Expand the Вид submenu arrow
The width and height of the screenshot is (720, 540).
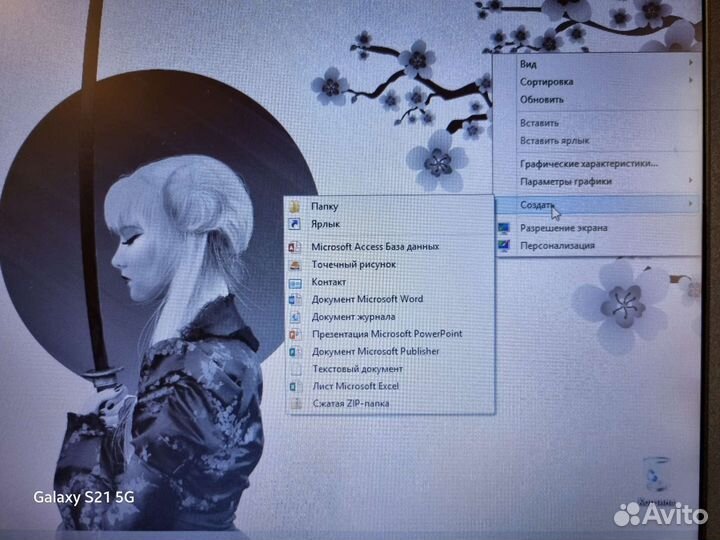pyautogui.click(x=691, y=62)
